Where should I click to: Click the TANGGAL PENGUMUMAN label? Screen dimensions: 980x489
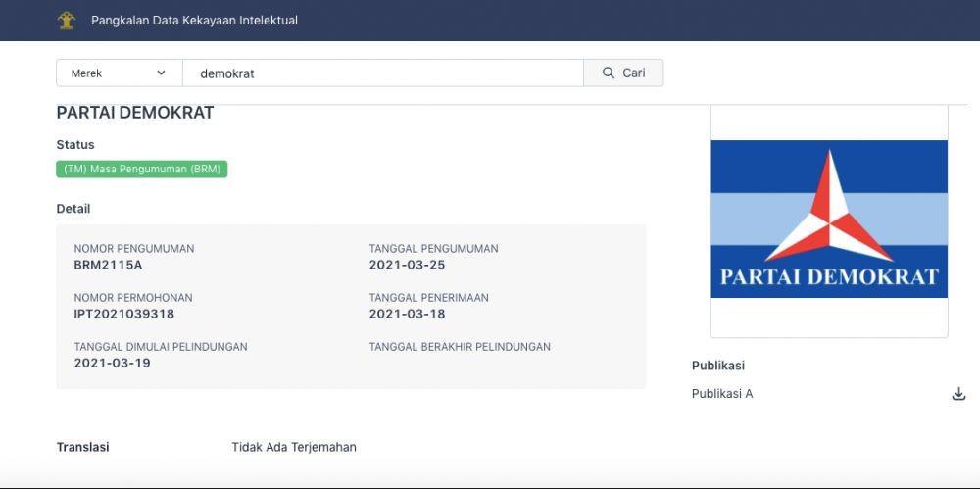[434, 249]
